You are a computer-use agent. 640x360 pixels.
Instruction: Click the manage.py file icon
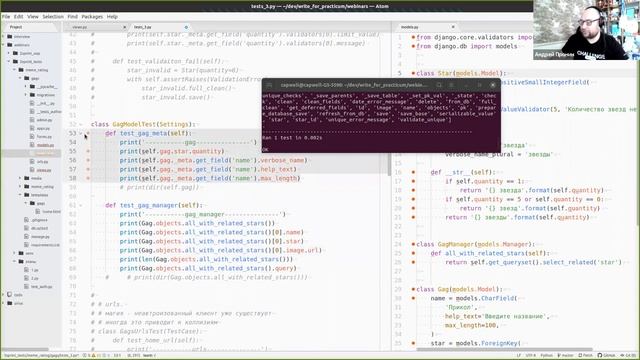(27, 236)
